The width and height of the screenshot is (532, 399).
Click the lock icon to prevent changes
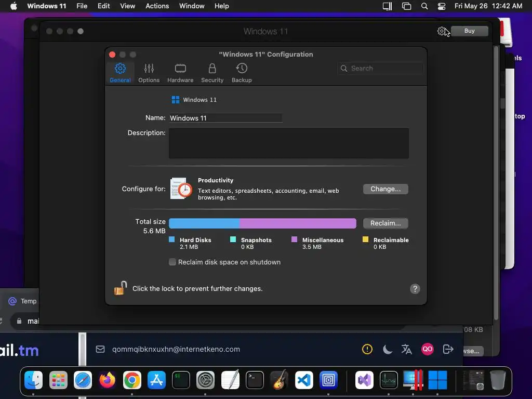tap(121, 288)
